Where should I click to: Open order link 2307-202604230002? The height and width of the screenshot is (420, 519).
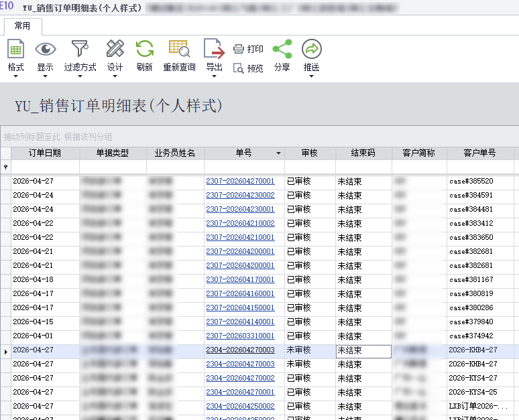click(240, 195)
